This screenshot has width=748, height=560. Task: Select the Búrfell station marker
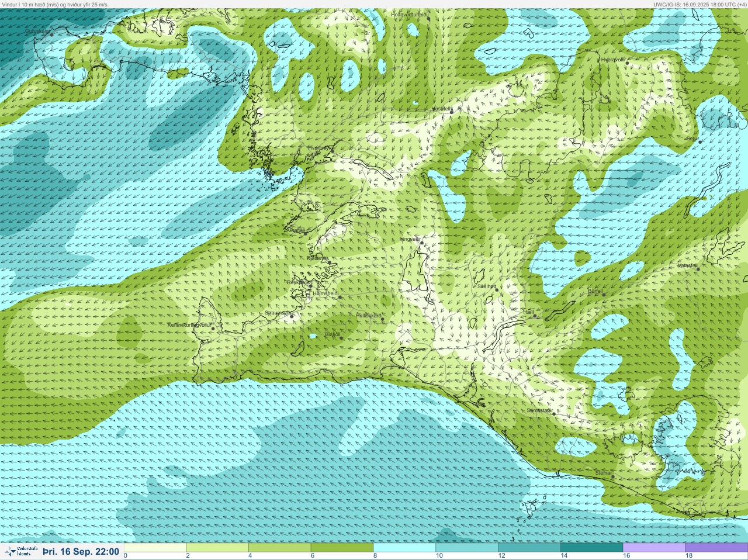click(x=604, y=294)
